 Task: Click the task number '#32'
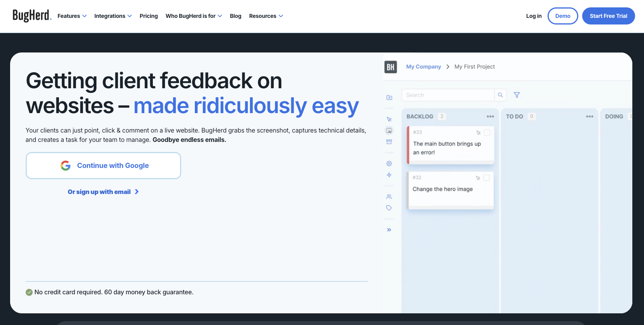[417, 178]
